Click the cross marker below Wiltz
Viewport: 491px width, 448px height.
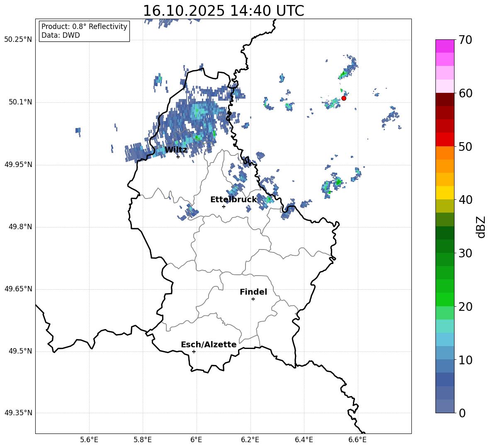pyautogui.click(x=178, y=157)
